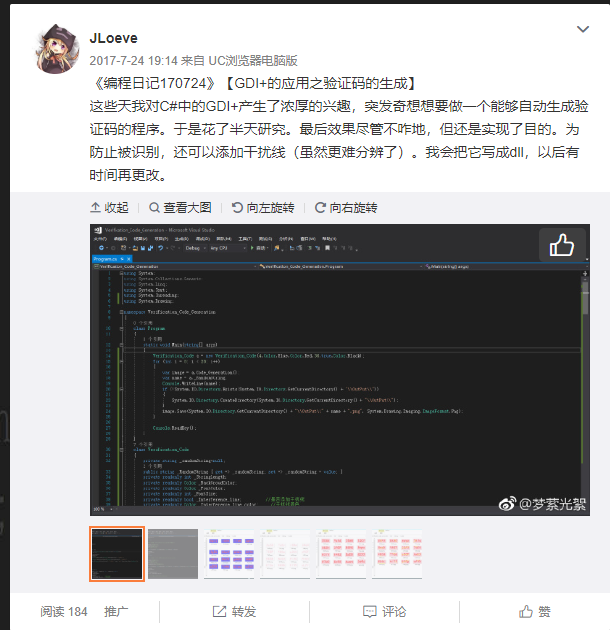View large image via 查看大图
The height and width of the screenshot is (630, 610).
(x=180, y=208)
